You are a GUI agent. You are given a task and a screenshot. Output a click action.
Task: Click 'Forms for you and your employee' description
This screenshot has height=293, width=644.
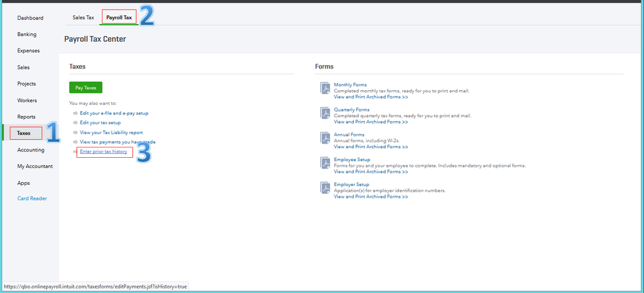[430, 165]
